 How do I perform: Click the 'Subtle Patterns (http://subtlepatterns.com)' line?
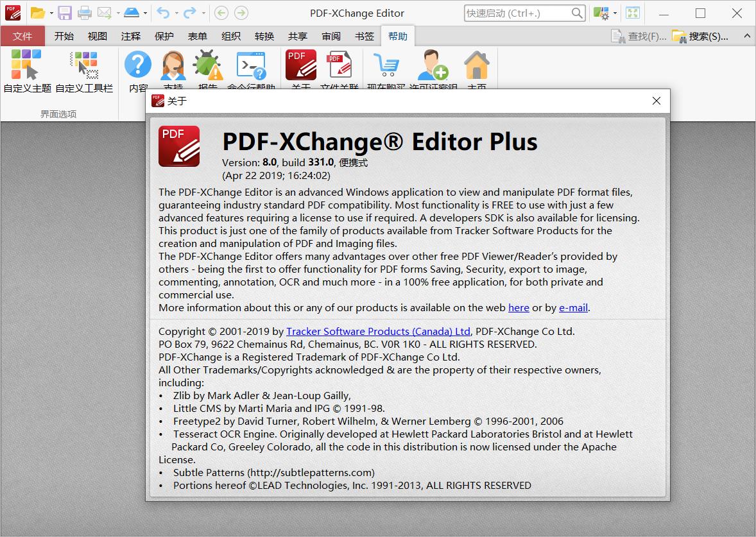click(x=274, y=472)
